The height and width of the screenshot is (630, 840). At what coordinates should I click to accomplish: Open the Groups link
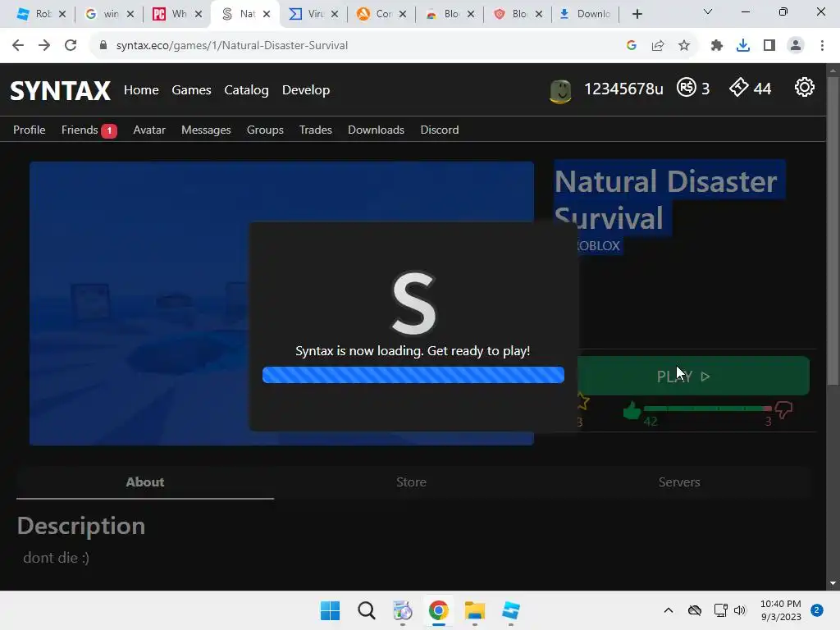tap(265, 130)
